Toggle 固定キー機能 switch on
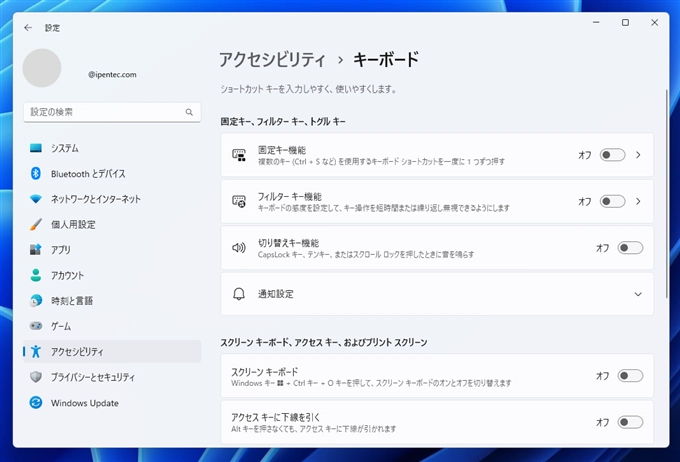This screenshot has width=680, height=462. [612, 155]
